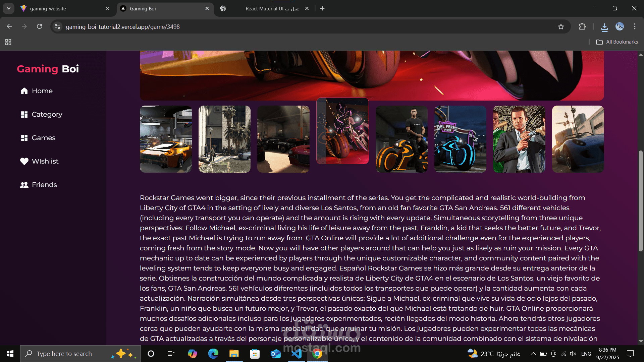Switch to React Material UI tab
Viewport: 644px width, 362px height.
tap(272, 8)
